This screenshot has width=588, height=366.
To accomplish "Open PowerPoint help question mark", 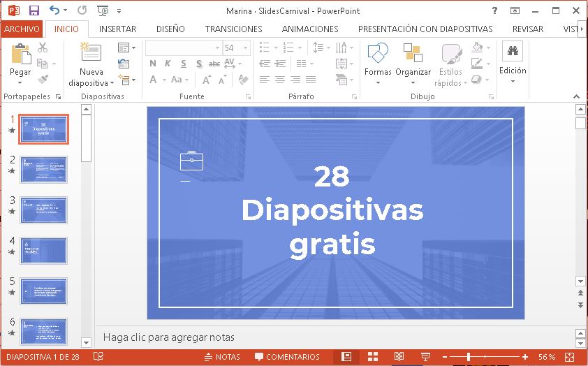I will click(x=494, y=10).
